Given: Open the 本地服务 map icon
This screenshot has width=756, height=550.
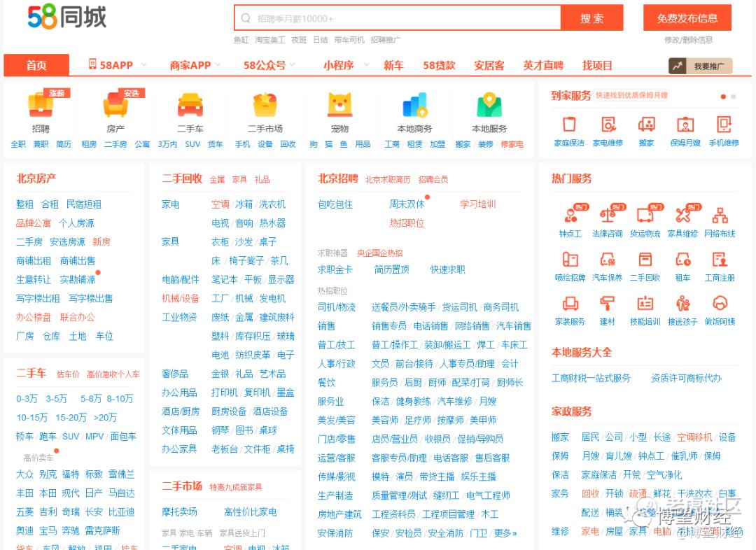Looking at the screenshot, I should tap(489, 104).
